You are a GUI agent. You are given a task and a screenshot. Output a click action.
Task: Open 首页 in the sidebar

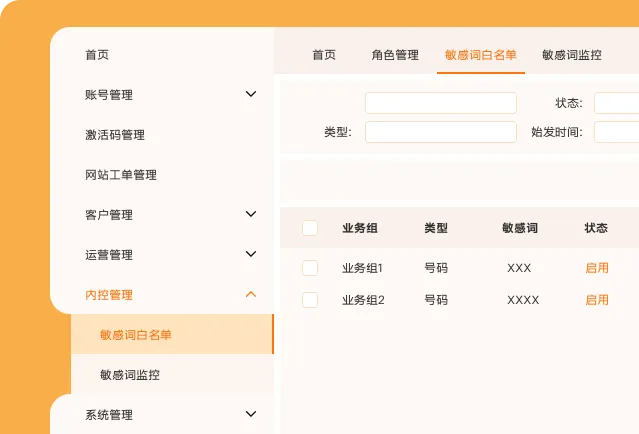coord(97,55)
